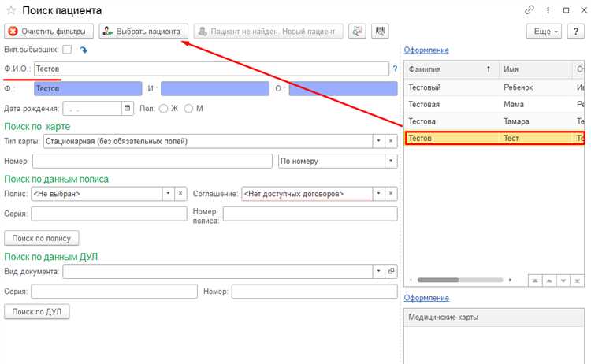591x364 pixels.
Task: Open the Вид документа selection form icon
Action: pos(391,271)
